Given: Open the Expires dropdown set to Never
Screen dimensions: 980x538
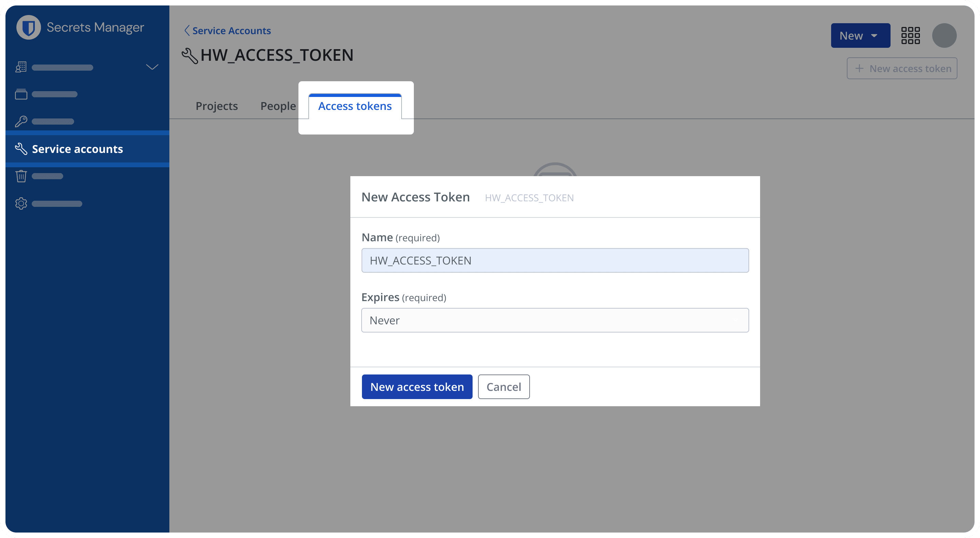Looking at the screenshot, I should click(555, 320).
